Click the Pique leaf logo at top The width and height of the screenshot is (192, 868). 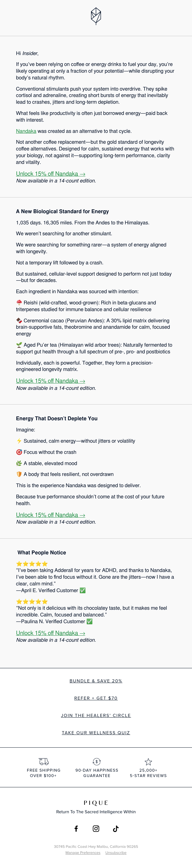coord(96,16)
